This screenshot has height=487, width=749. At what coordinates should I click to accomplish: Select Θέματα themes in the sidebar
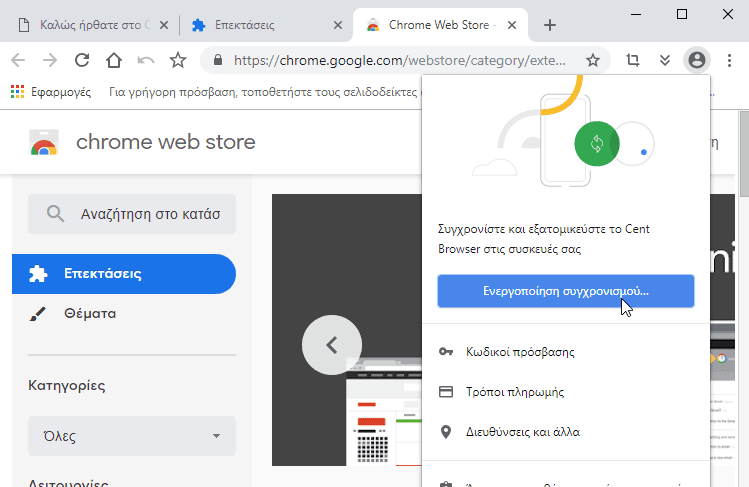90,314
